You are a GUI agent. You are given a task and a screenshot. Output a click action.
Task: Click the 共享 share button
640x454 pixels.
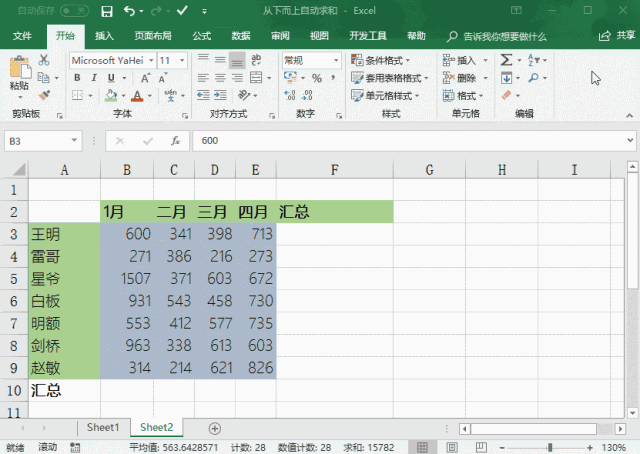coord(618,36)
